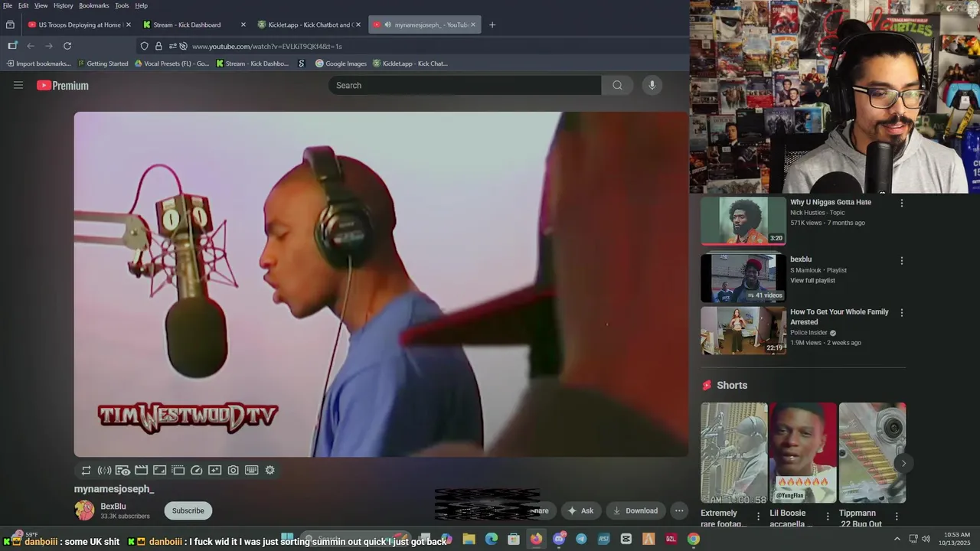Toggle the cinema mode rectangle icon

(159, 470)
